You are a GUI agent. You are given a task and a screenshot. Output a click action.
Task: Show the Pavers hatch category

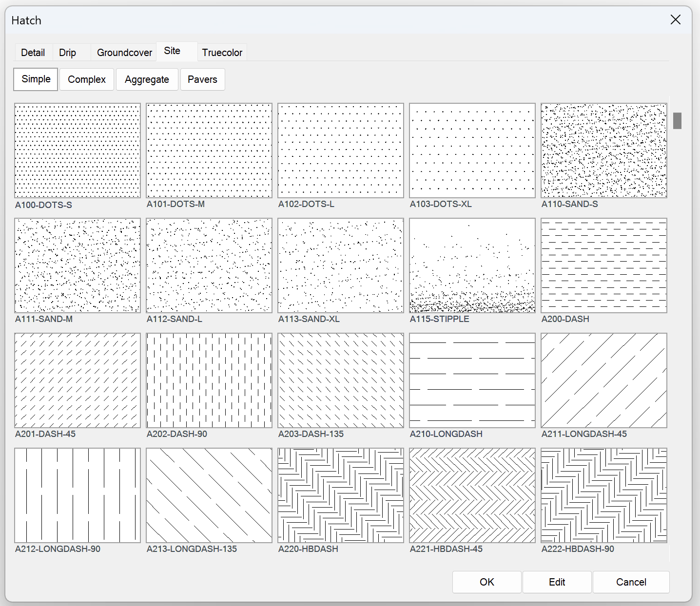point(202,79)
